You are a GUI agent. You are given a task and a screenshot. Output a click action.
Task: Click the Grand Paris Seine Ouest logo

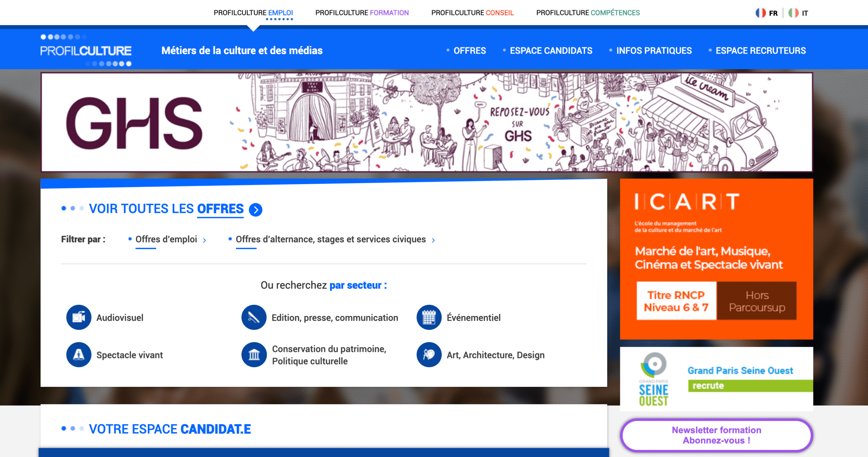coord(653,379)
